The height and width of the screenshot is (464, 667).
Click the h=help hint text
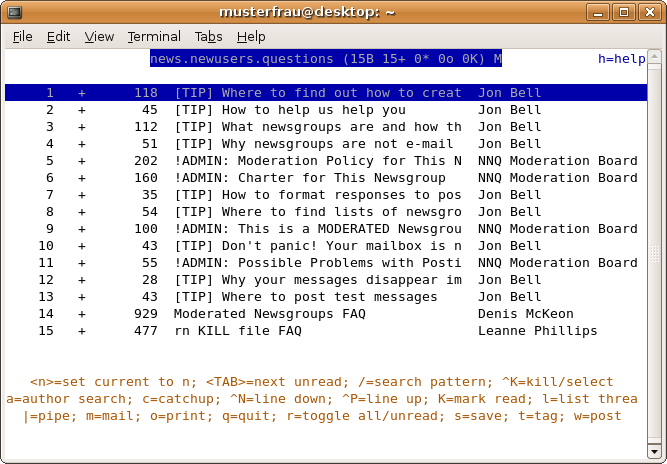[x=621, y=59]
